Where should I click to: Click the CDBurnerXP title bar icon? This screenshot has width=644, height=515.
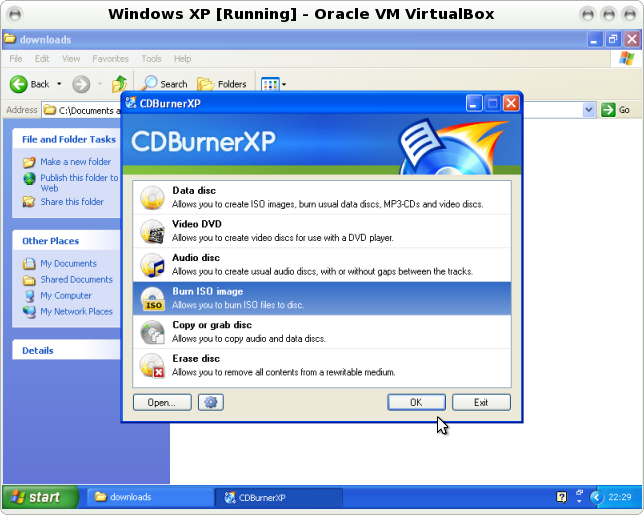131,103
